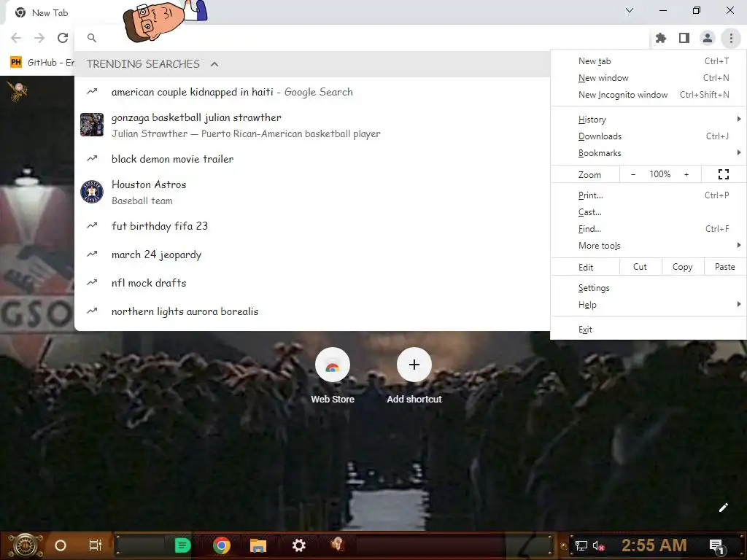This screenshot has height=560, width=747.
Task: Open Settings from the Chrome menu
Action: (x=649, y=287)
